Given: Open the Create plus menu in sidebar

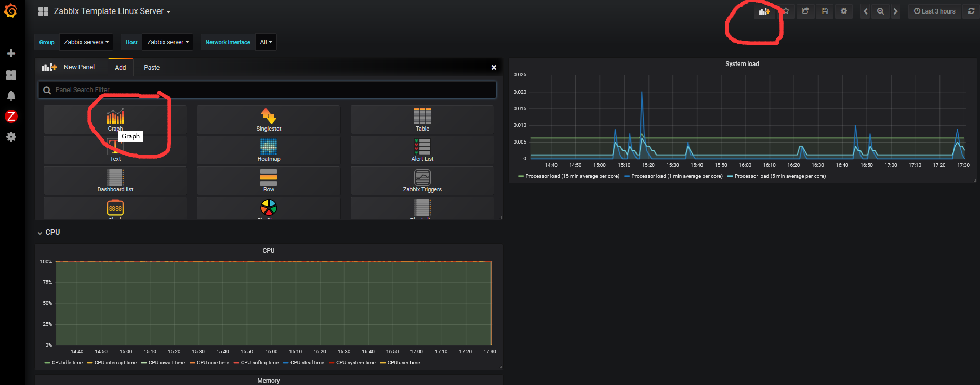Looking at the screenshot, I should [11, 54].
